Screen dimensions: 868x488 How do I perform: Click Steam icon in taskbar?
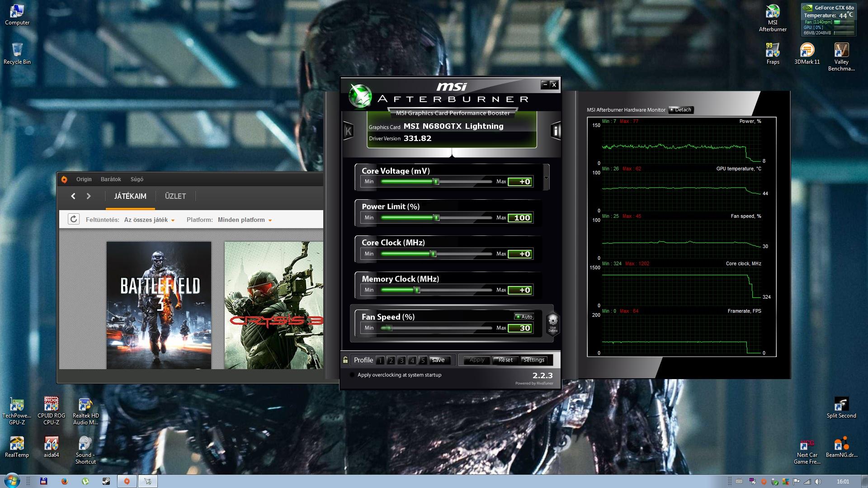point(106,481)
